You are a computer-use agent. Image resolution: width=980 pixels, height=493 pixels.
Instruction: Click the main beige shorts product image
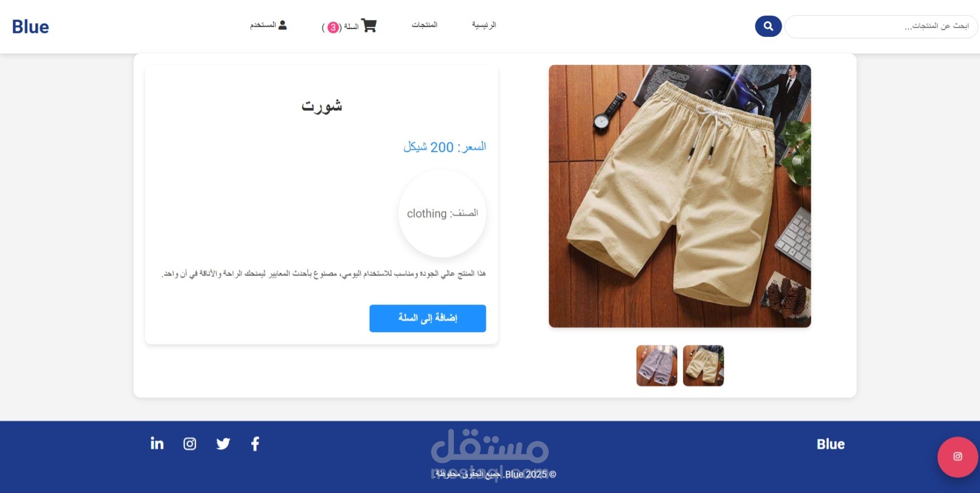[x=680, y=196]
